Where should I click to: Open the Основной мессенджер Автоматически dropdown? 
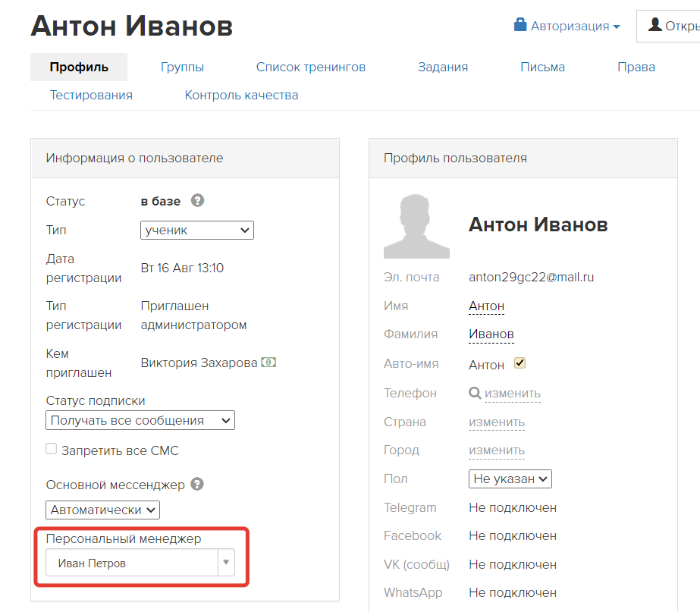(x=102, y=510)
